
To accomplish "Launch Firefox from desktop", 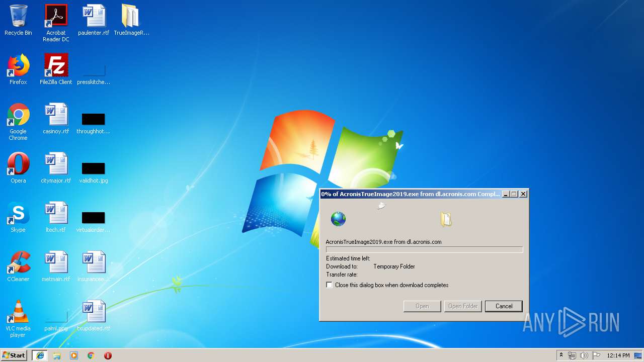I will 18,70.
